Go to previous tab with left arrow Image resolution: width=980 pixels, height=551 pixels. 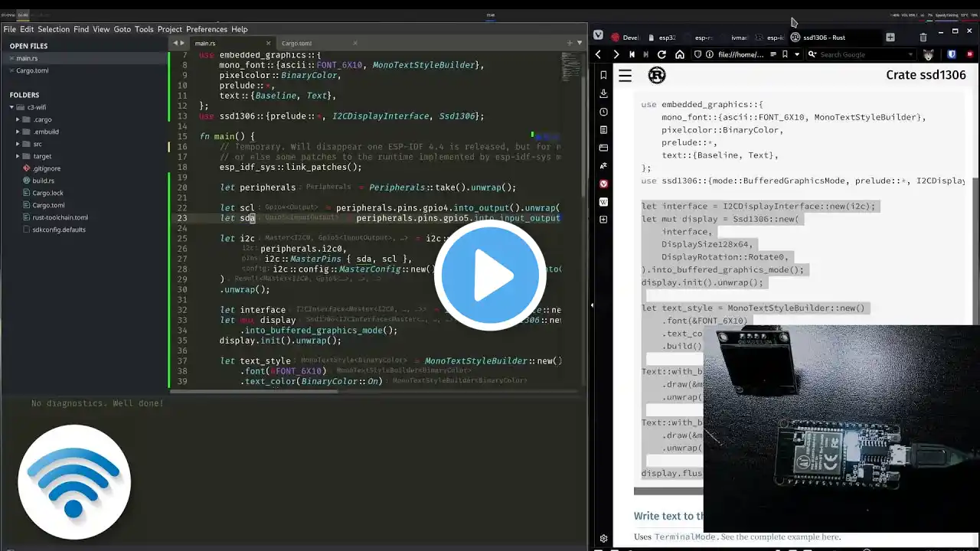pyautogui.click(x=175, y=44)
